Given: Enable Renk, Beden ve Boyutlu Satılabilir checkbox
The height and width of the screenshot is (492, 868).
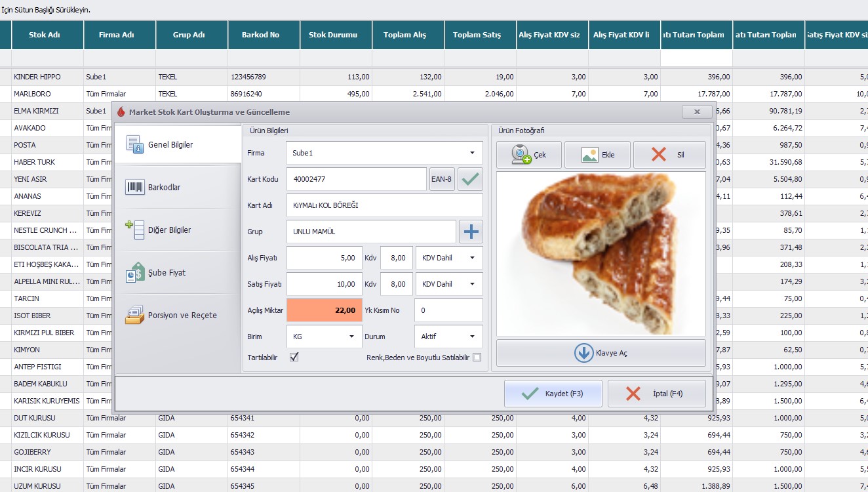Looking at the screenshot, I should pos(477,358).
